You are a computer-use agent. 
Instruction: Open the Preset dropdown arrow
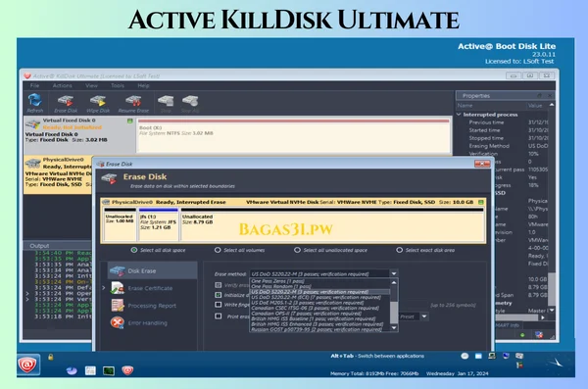(x=424, y=316)
